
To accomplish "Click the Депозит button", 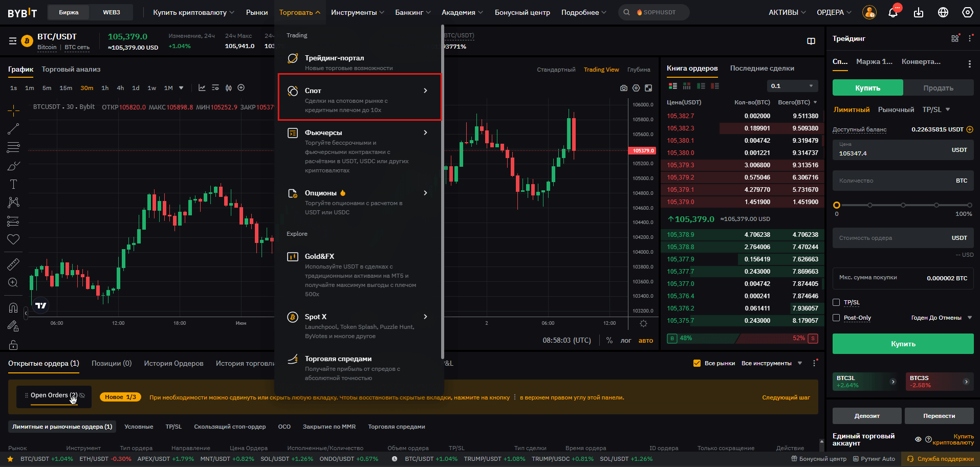I will pyautogui.click(x=867, y=416).
